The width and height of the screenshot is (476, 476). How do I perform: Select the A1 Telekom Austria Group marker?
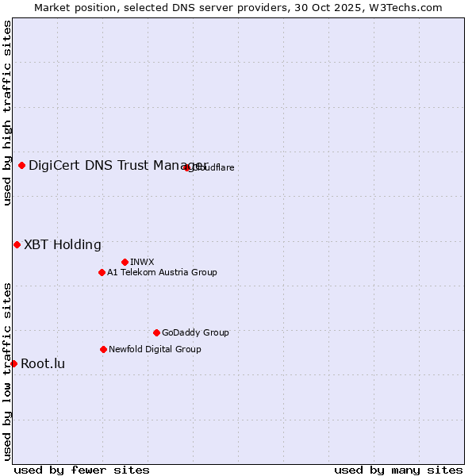(x=102, y=272)
